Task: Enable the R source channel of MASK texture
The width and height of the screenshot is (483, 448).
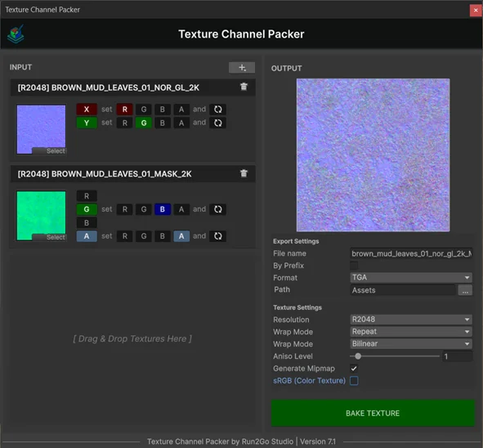Action: [x=87, y=196]
